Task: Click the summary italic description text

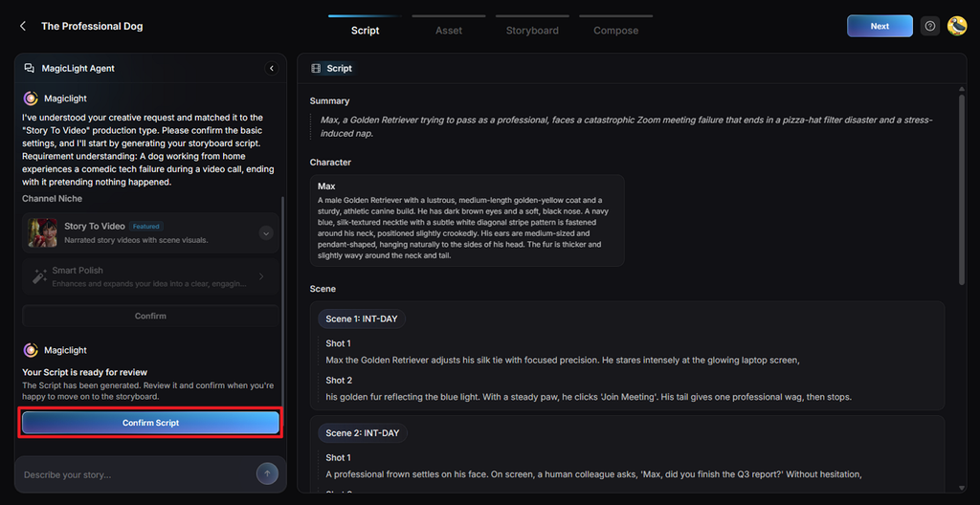Action: pyautogui.click(x=627, y=126)
